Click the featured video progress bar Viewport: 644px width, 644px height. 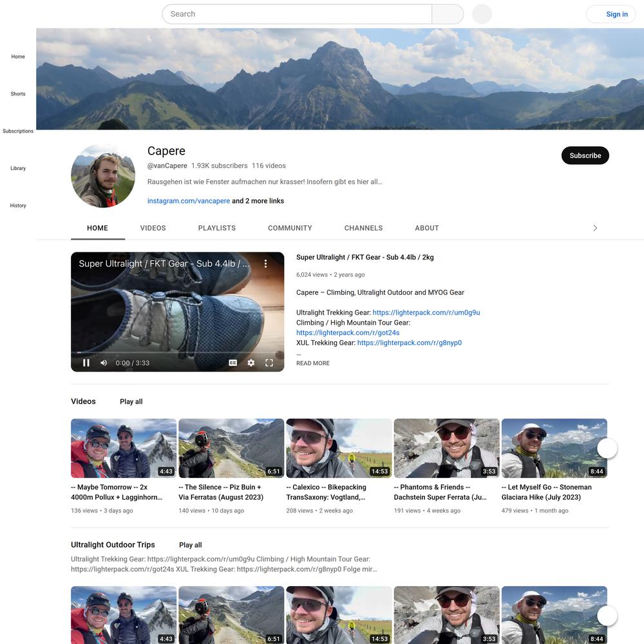(x=178, y=352)
